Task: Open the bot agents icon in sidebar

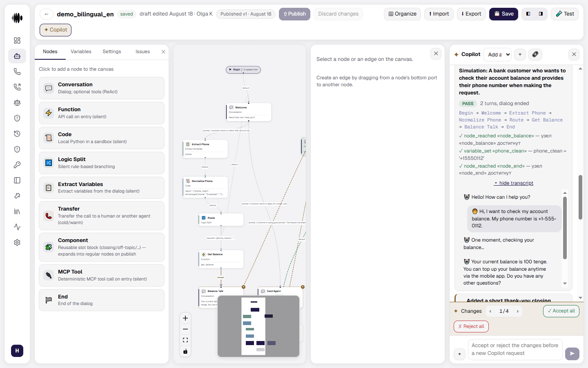Action: tap(17, 56)
